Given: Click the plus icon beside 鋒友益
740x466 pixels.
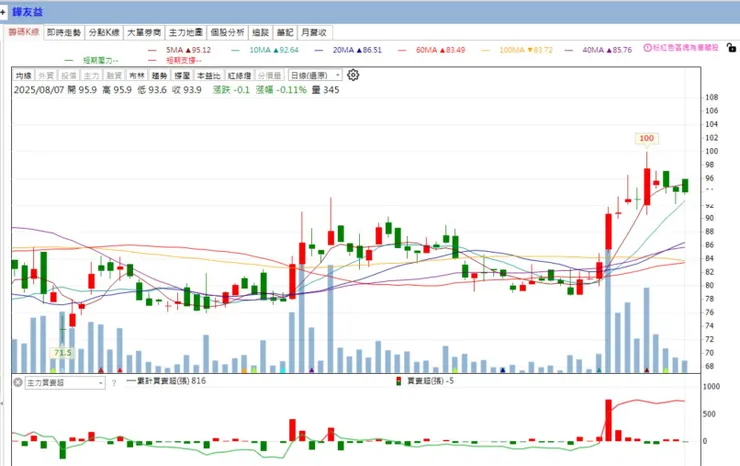Looking at the screenshot, I should (3, 12).
